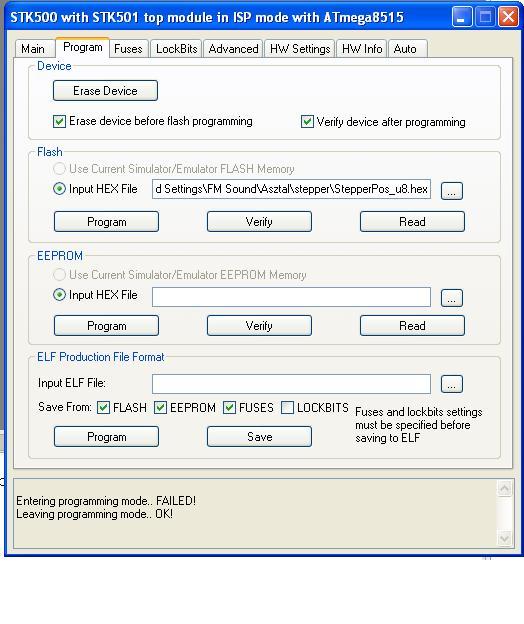Click the log scrollbar up arrow
Viewport: 524px width, 624px height.
click(505, 489)
